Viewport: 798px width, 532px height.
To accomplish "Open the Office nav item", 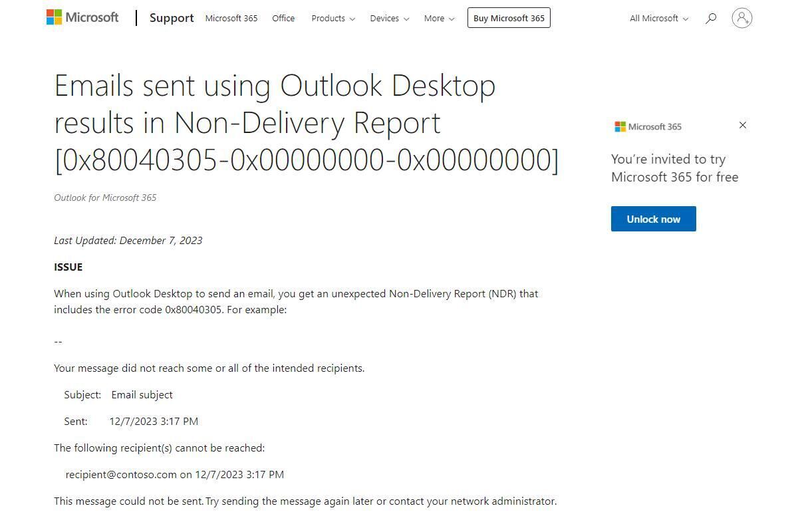I will [283, 18].
